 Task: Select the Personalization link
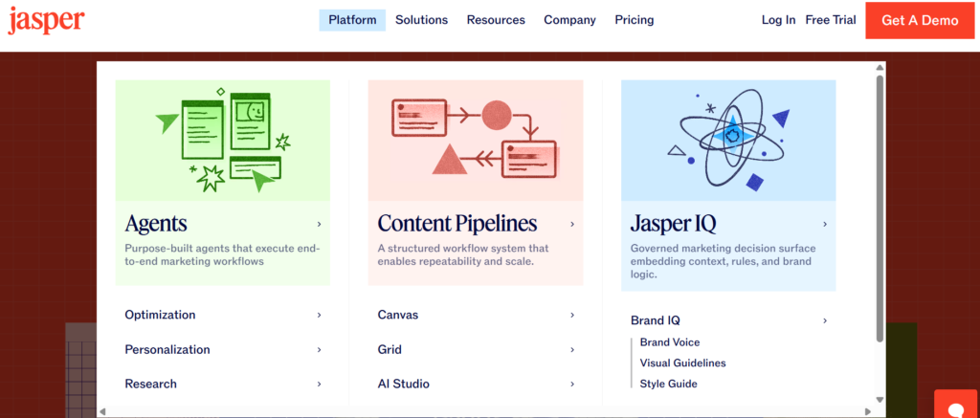167,349
